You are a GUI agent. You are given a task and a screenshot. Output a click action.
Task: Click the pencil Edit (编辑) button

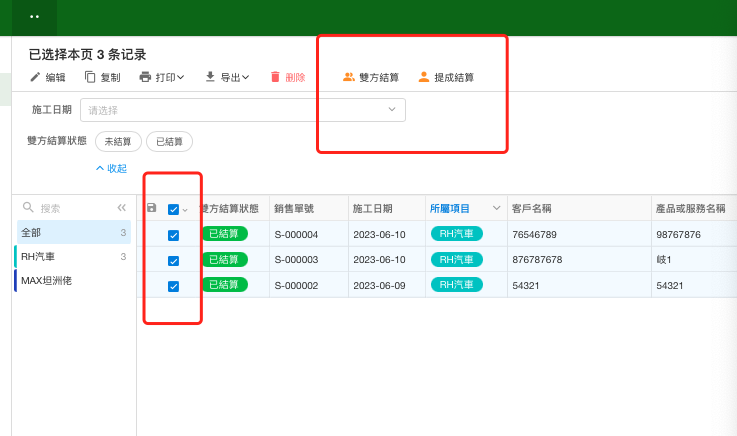click(x=48, y=77)
